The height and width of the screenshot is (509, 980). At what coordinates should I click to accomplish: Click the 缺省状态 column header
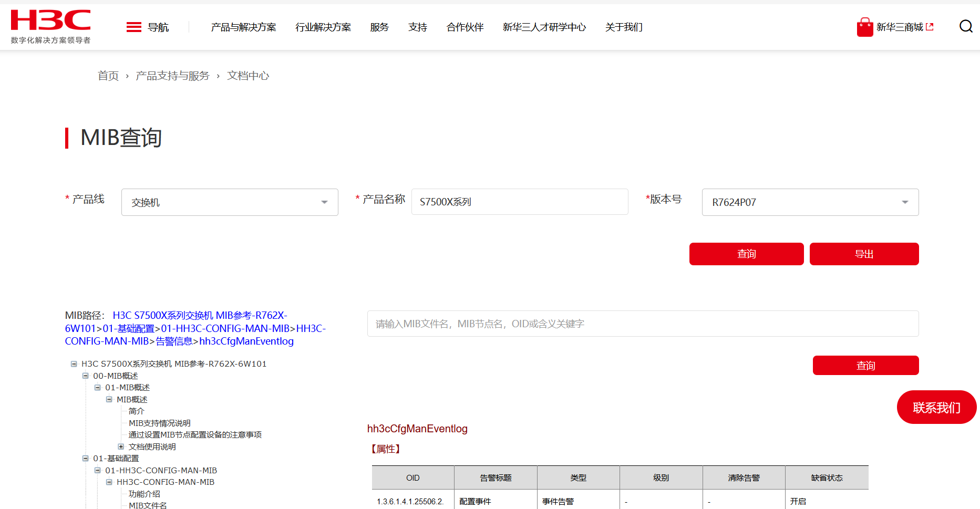[x=827, y=477]
